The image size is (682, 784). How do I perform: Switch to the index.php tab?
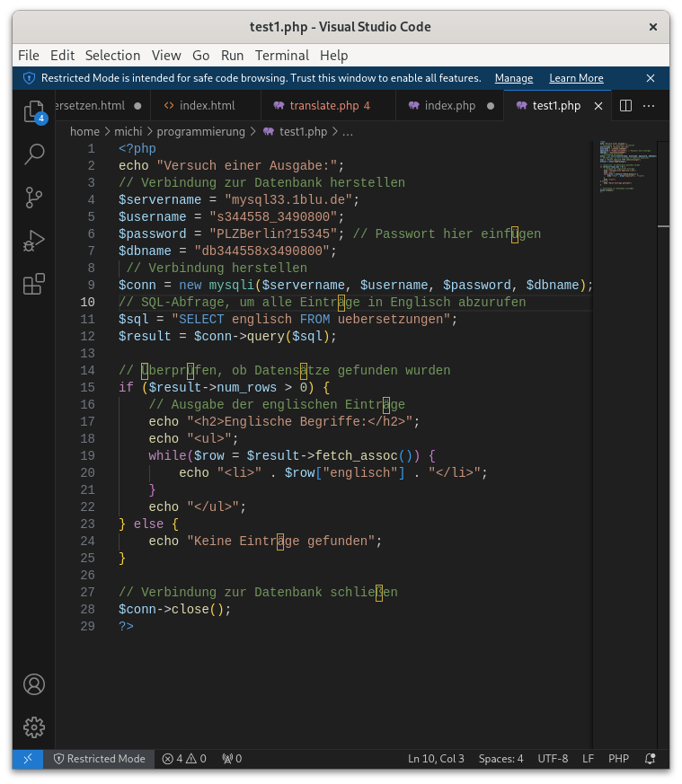(x=450, y=106)
